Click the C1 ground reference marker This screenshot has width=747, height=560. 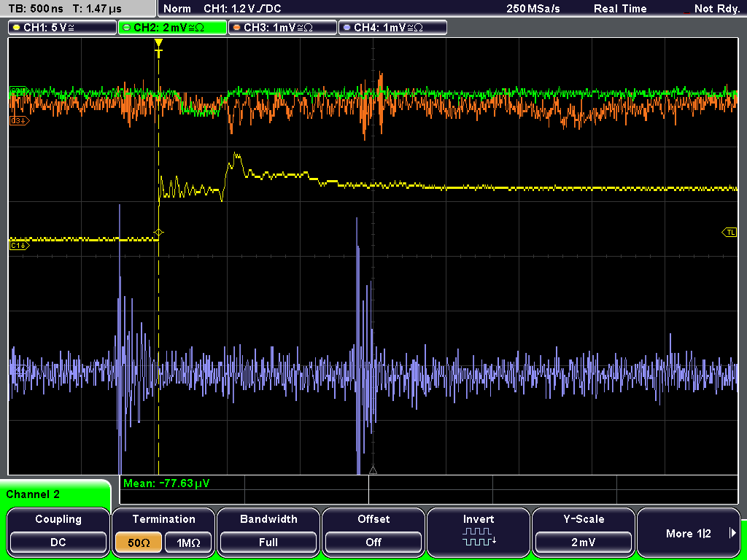click(x=19, y=246)
